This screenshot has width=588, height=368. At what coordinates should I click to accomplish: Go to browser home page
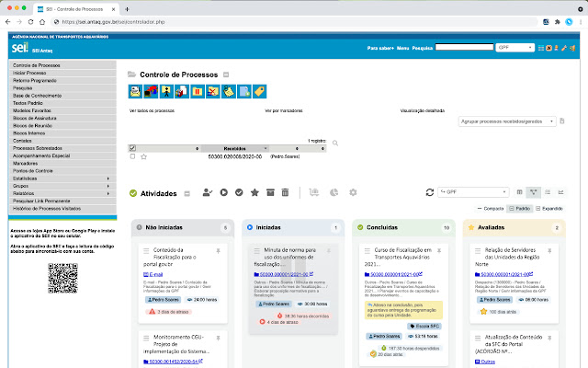coord(42,22)
